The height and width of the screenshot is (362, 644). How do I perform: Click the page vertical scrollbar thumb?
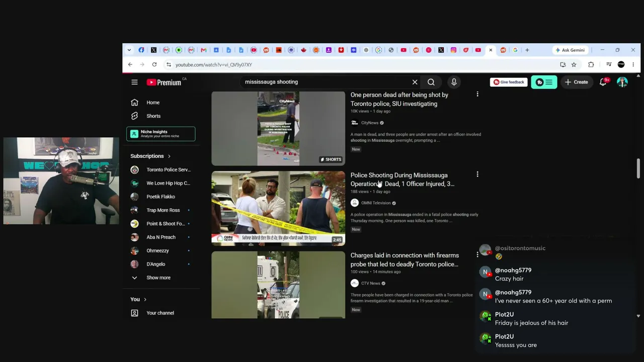coord(638,168)
